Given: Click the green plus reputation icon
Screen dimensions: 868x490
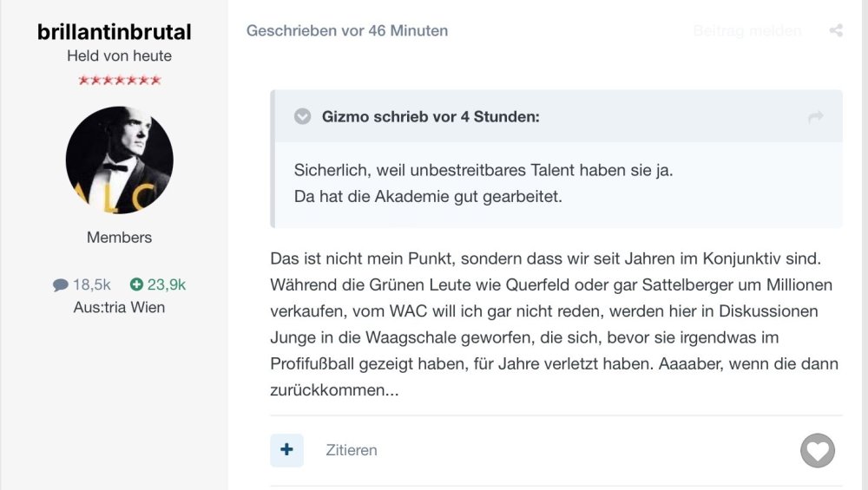Looking at the screenshot, I should pyautogui.click(x=136, y=284).
